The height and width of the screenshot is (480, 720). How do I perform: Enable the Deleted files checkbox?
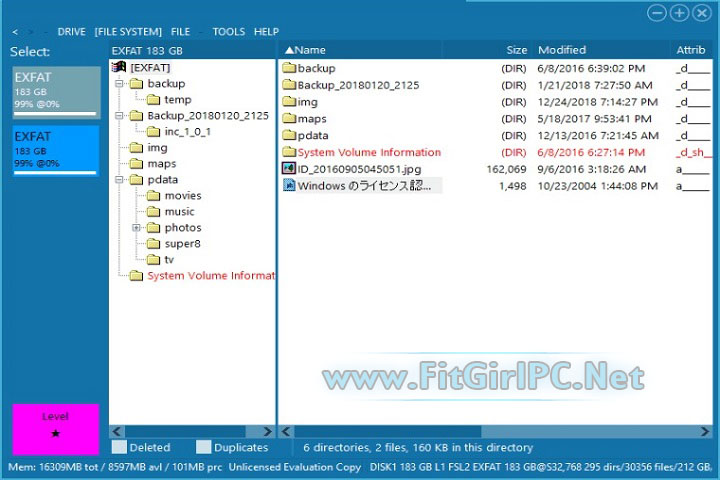coord(119,448)
